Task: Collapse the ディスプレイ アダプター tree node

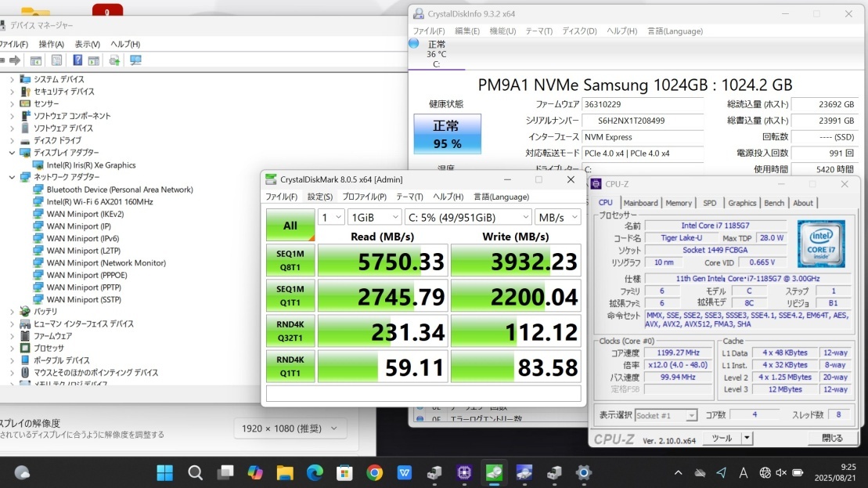Action: (x=13, y=153)
